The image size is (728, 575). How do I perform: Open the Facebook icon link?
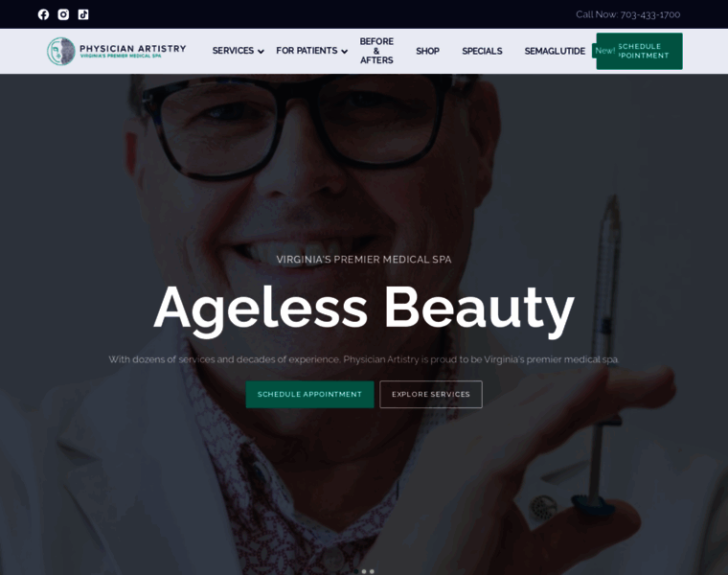tap(43, 14)
